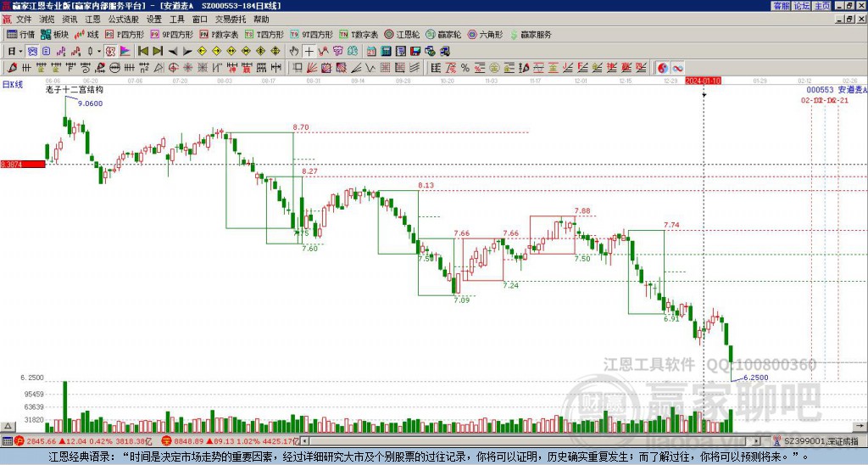Click the SZ399001 深证成指 status text
This screenshot has height=465, width=868.
coord(821,441)
